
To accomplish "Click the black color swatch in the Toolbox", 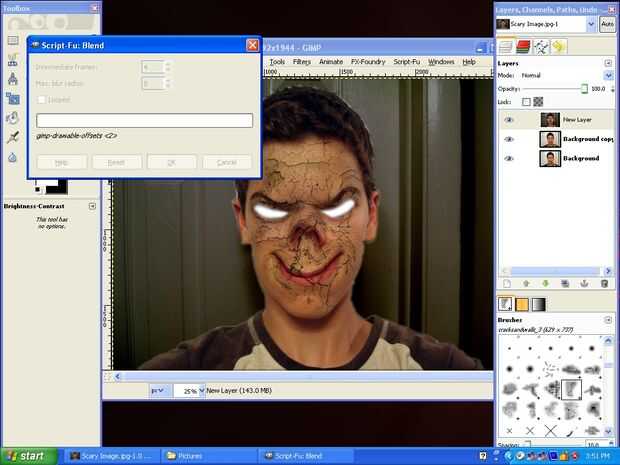I will click(56, 187).
